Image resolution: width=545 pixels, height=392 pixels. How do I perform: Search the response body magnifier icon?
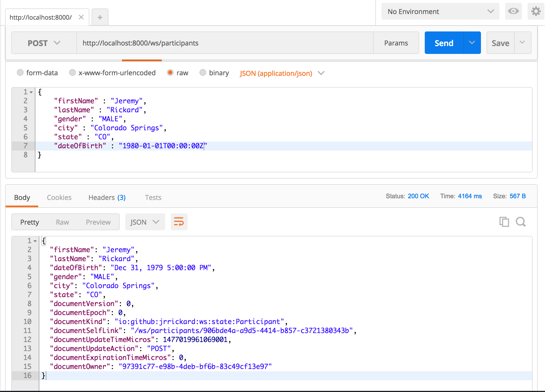[521, 222]
